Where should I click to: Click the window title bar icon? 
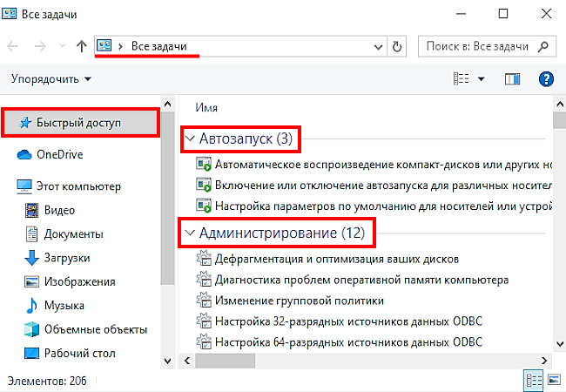click(9, 13)
